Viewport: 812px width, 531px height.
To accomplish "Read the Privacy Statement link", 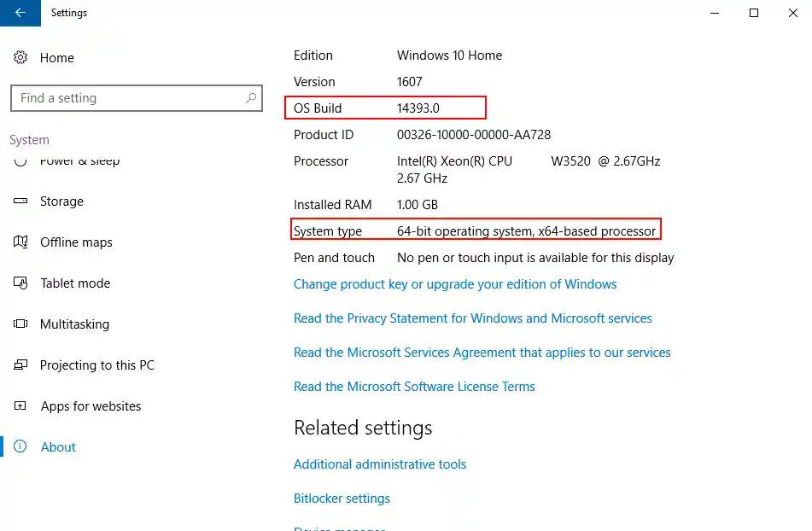I will pyautogui.click(x=472, y=318).
